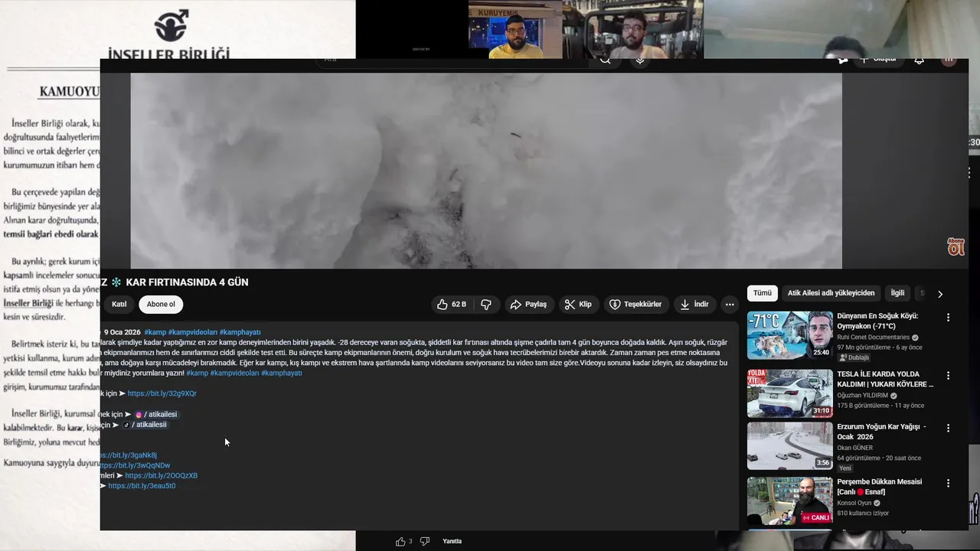Open the bit.ly/3eau5t0 link
Viewport: 980px width, 551px height.
(142, 486)
